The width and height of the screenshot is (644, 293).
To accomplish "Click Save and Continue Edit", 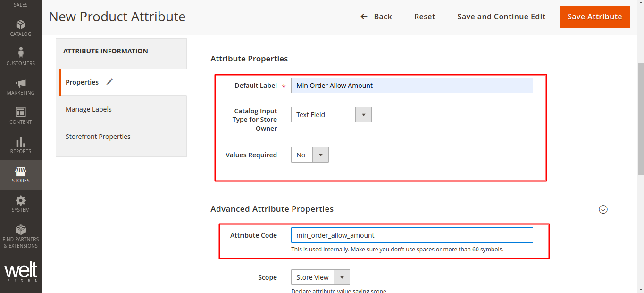I will coord(501,17).
